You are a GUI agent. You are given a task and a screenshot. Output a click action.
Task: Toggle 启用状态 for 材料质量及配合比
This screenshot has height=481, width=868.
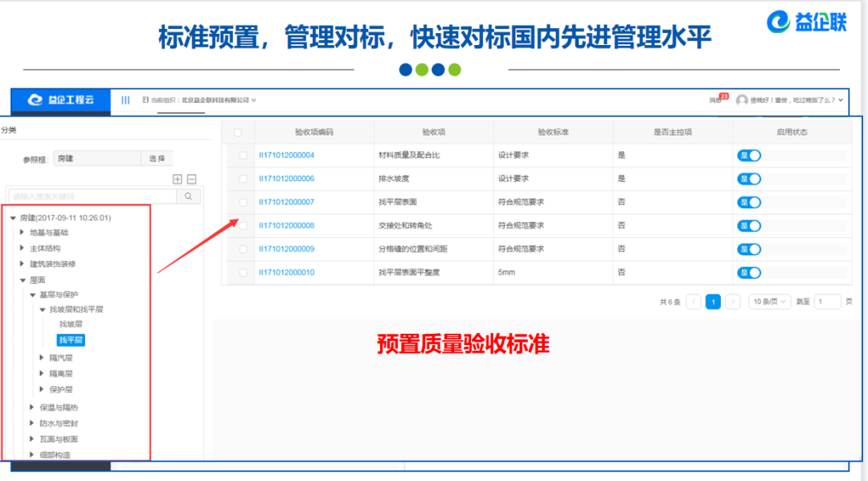[749, 156]
